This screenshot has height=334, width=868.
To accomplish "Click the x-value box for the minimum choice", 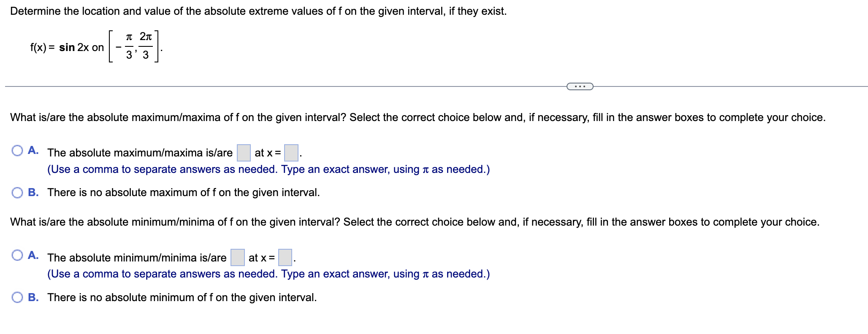I will point(285,257).
